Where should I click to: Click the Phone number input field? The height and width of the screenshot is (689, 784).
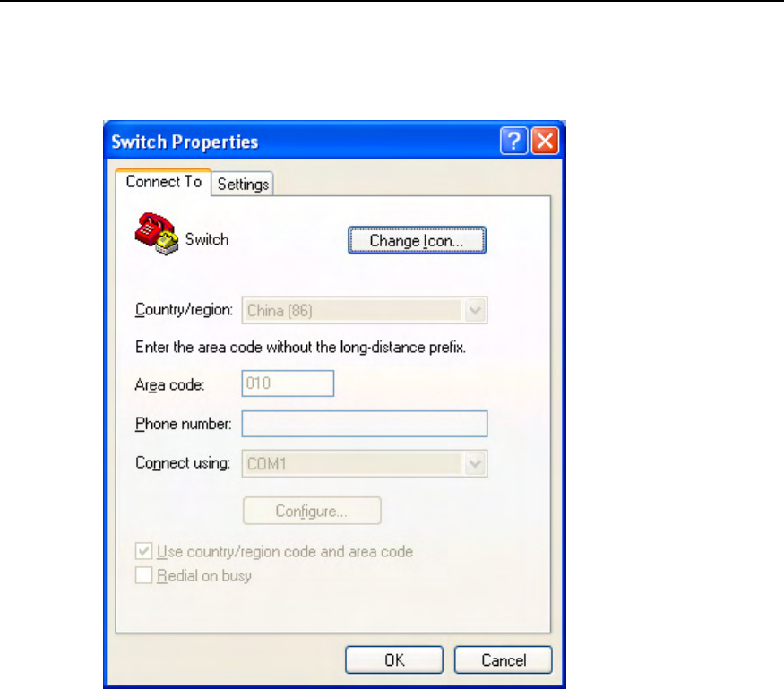[x=365, y=424]
